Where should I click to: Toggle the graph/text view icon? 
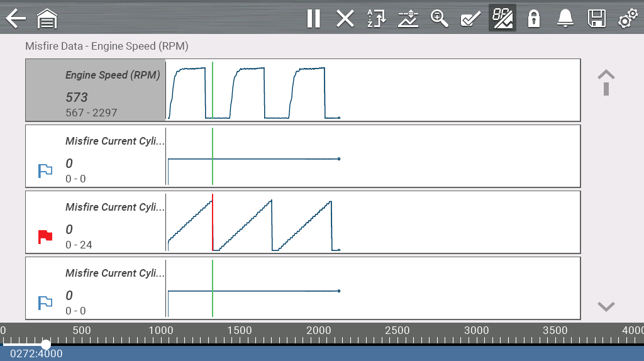(x=502, y=18)
